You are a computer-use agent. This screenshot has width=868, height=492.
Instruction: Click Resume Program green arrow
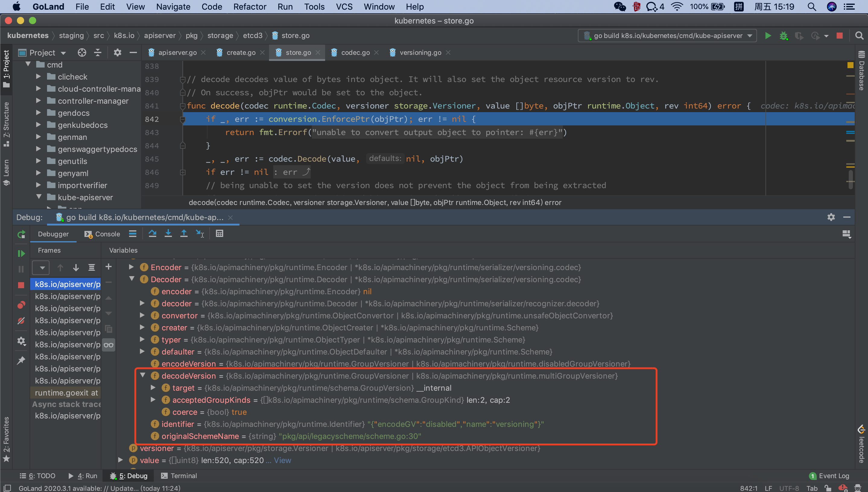(x=21, y=254)
